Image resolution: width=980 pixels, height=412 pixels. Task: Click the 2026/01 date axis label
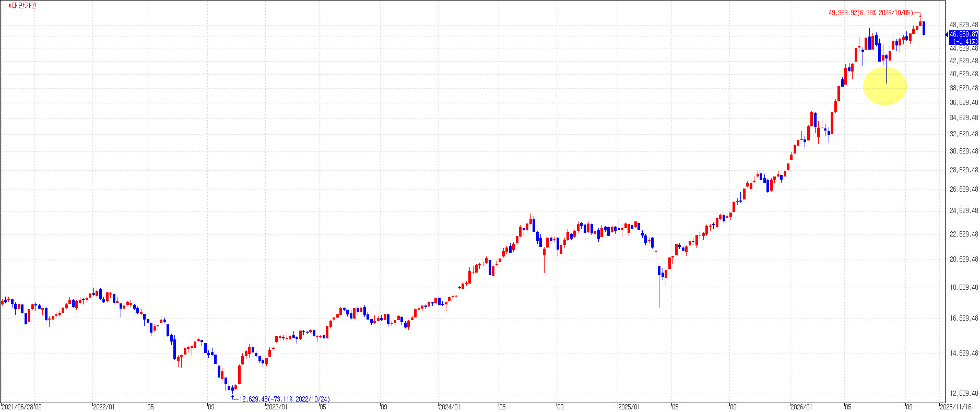(801, 407)
